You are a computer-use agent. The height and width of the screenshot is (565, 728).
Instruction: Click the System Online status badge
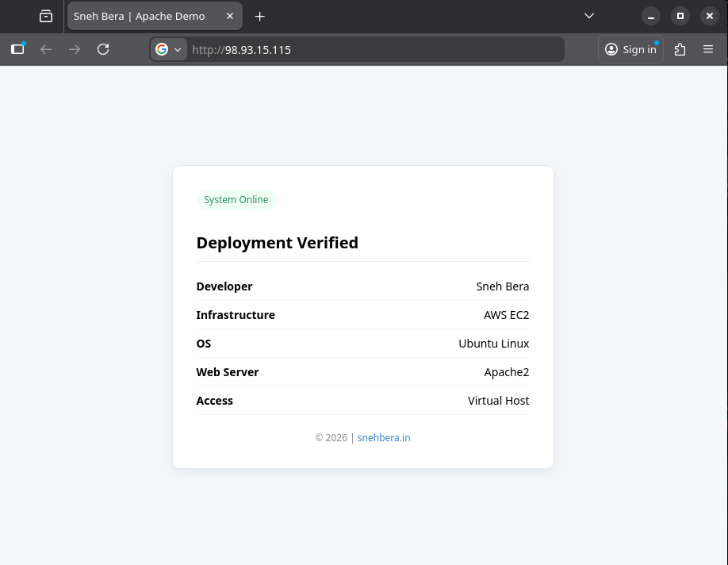[x=236, y=199]
